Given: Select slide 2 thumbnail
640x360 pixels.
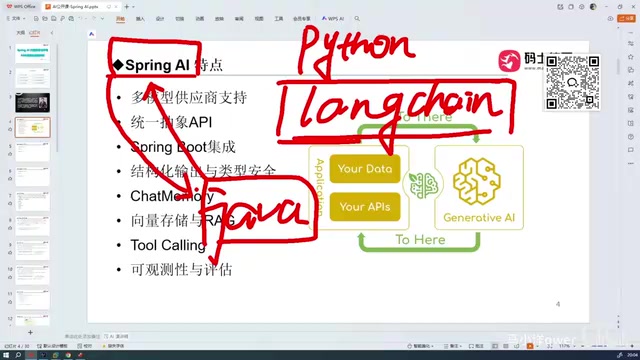Looking at the screenshot, I should pos(32,78).
